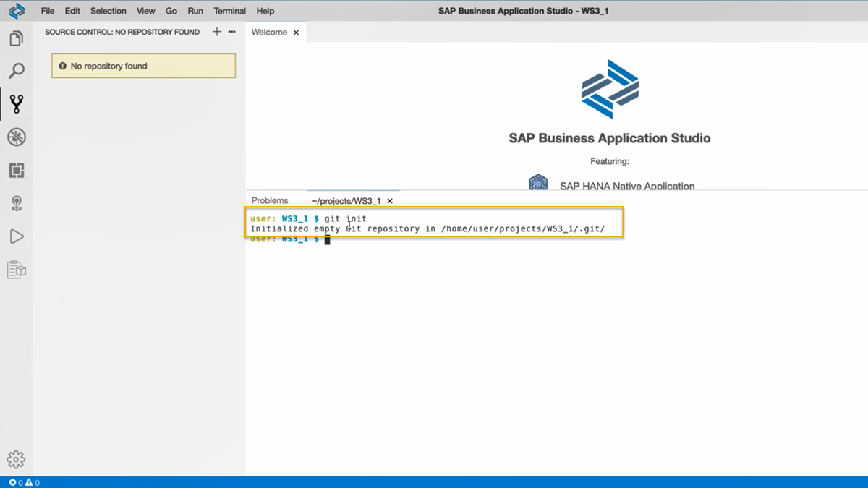Open the document-cube icon in sidebar
This screenshot has width=868, height=488.
(16, 270)
